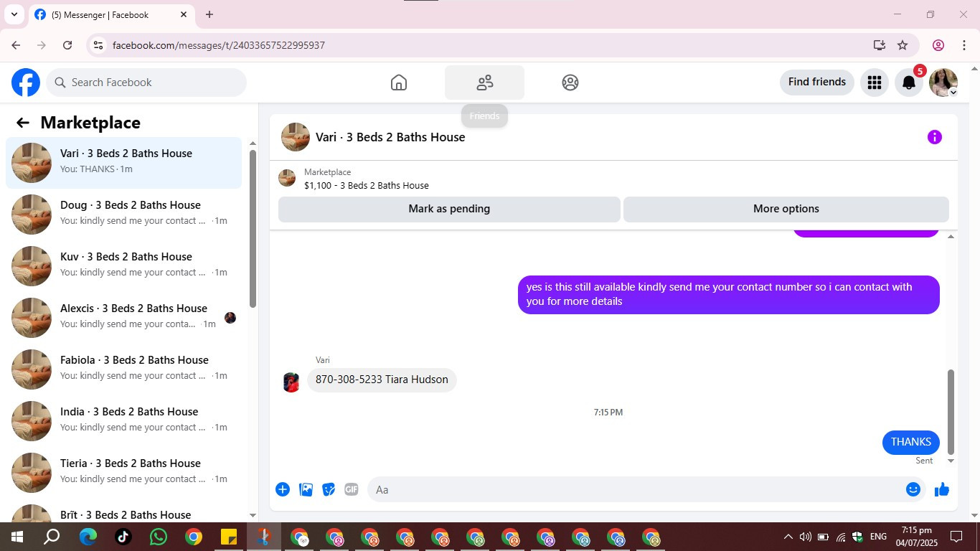Open the Doug conversation
Screen dimensions: 980x551
123,215
